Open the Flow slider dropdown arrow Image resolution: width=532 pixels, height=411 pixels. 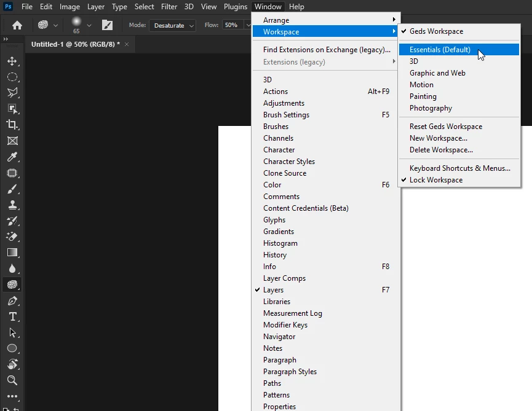coord(248,25)
